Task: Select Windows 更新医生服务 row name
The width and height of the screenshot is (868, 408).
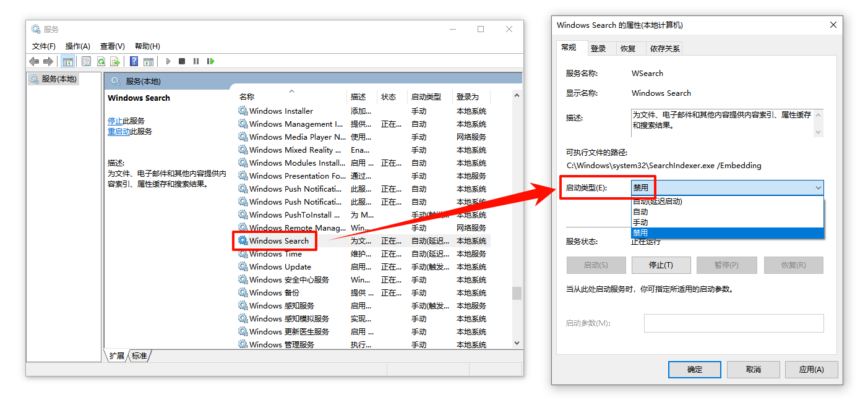Action: coord(290,332)
